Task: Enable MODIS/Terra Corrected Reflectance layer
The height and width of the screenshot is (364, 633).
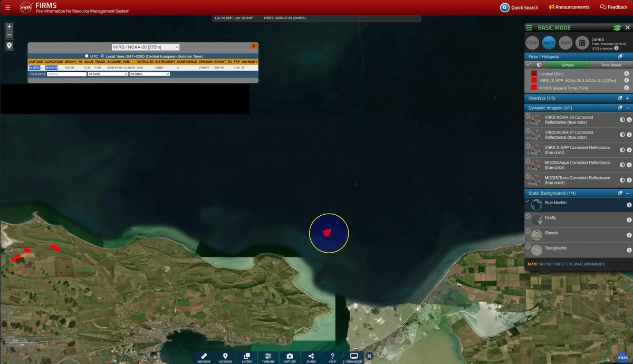Action: 528,176
